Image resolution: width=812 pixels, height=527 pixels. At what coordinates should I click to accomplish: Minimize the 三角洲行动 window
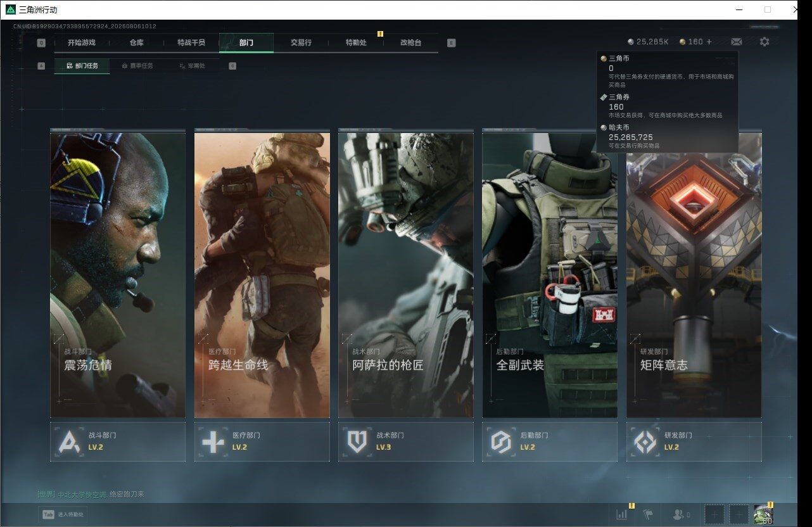740,10
